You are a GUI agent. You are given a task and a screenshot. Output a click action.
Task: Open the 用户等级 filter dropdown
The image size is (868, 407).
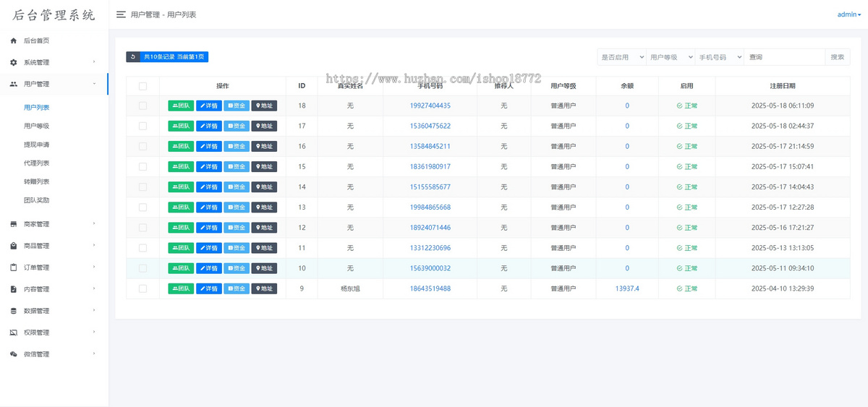click(671, 57)
